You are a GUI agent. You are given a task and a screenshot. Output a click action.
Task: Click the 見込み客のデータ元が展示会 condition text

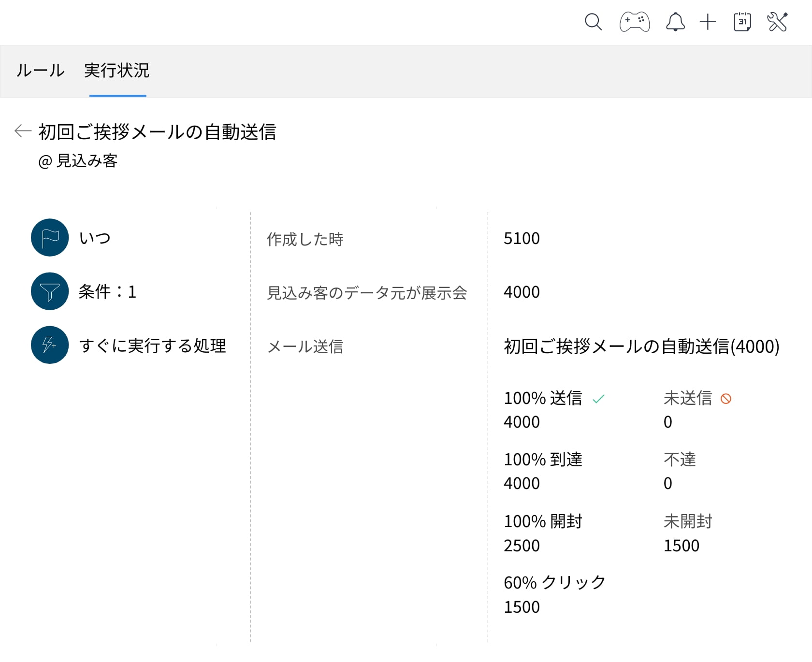coord(367,293)
